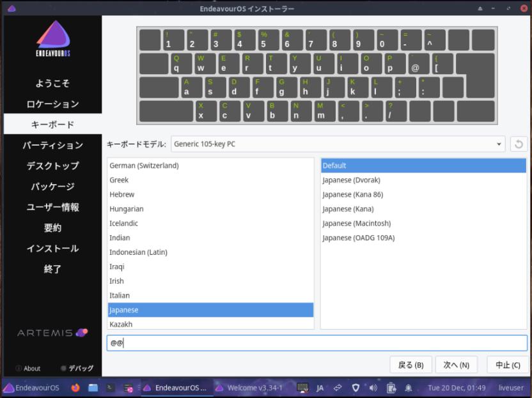The width and height of the screenshot is (532, 398).
Task: Select Japanese (Kana) variant
Action: tap(423, 209)
